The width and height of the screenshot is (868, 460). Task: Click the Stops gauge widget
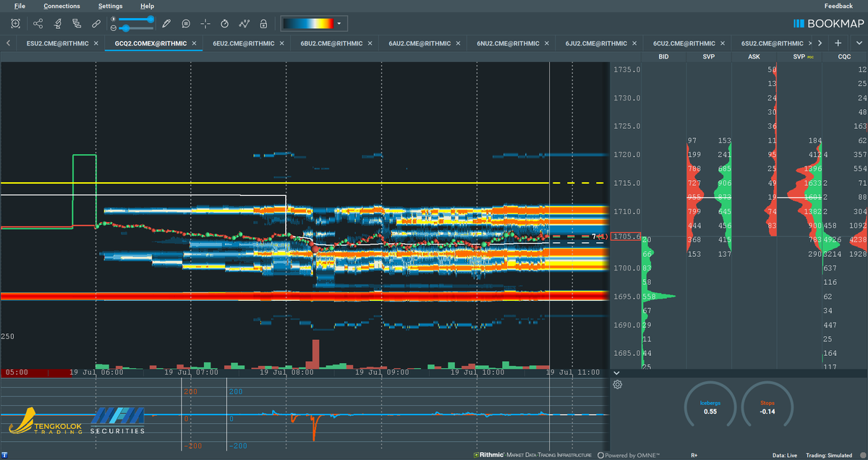(767, 406)
